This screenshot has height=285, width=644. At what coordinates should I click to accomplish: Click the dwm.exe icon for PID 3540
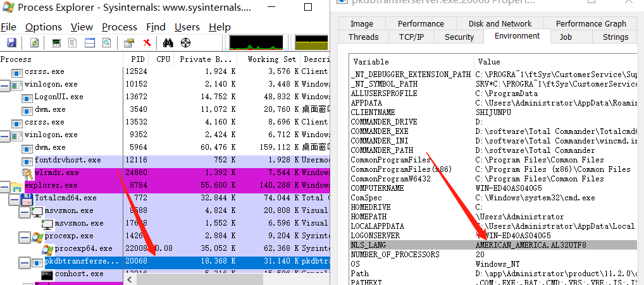click(27, 110)
